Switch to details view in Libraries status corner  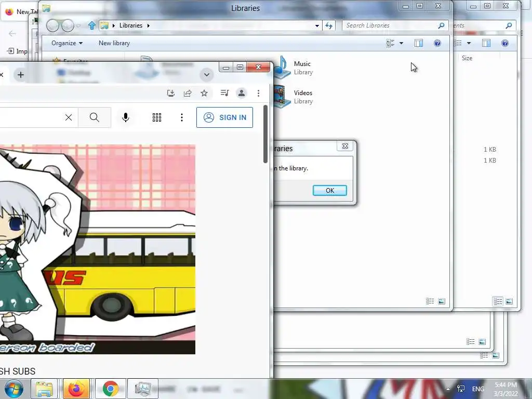[430, 301]
